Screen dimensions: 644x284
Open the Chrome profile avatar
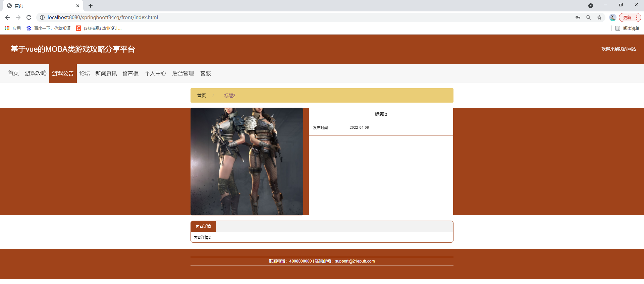coord(612,17)
